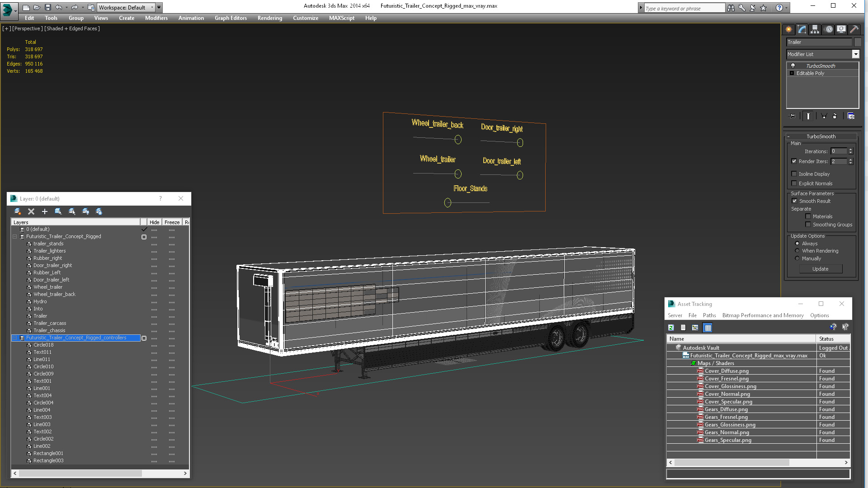Click the Pin Stack icon
This screenshot has height=488, width=868.
click(793, 116)
